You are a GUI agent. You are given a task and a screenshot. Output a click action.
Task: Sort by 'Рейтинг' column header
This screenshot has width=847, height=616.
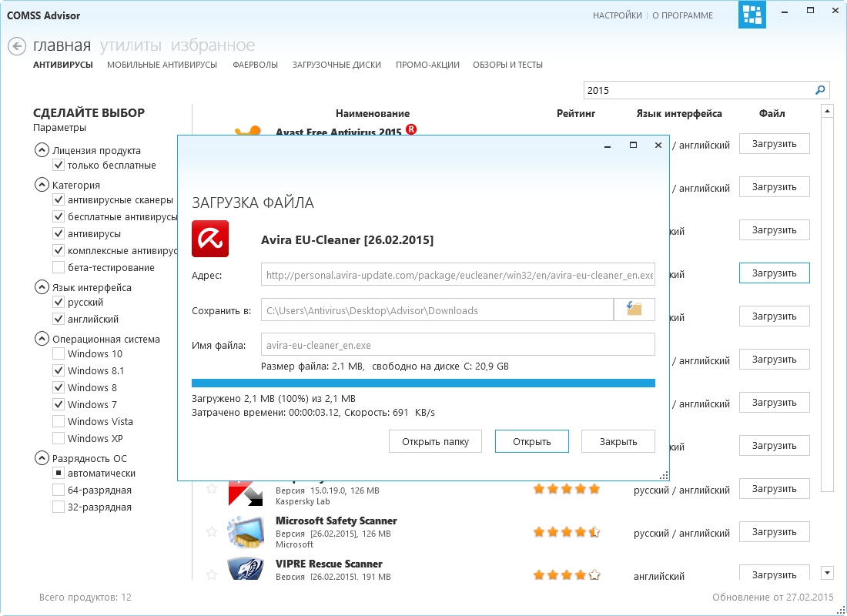pyautogui.click(x=576, y=113)
